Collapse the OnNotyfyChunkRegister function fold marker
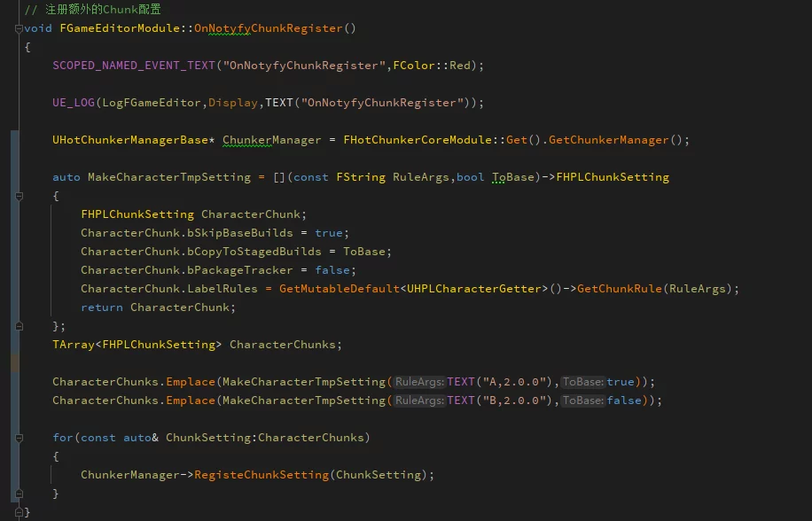Screen dimensions: 812x521 [x=19, y=28]
